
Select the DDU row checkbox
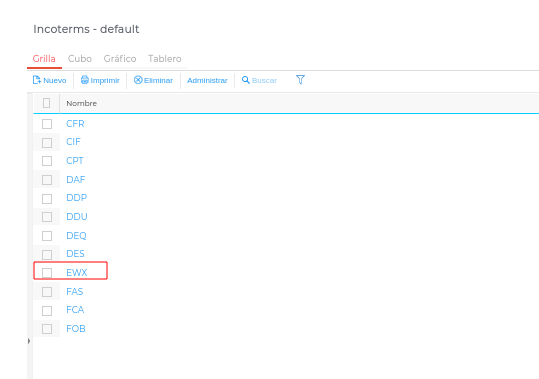(47, 217)
